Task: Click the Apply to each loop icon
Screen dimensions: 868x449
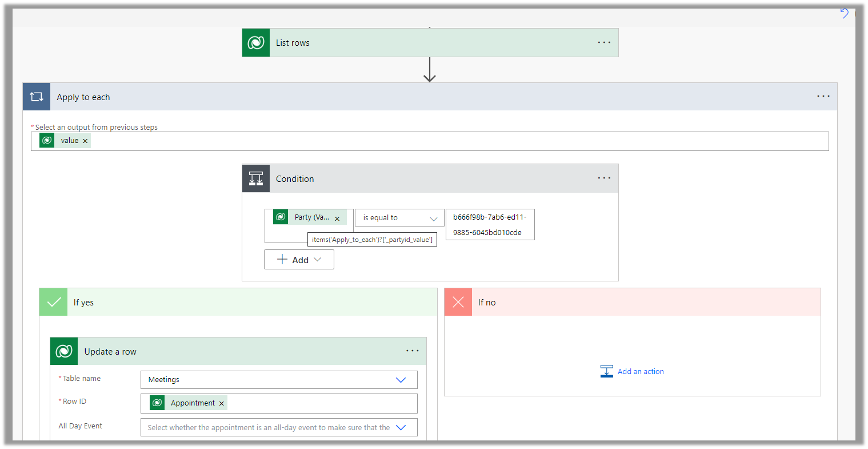Action: click(37, 97)
